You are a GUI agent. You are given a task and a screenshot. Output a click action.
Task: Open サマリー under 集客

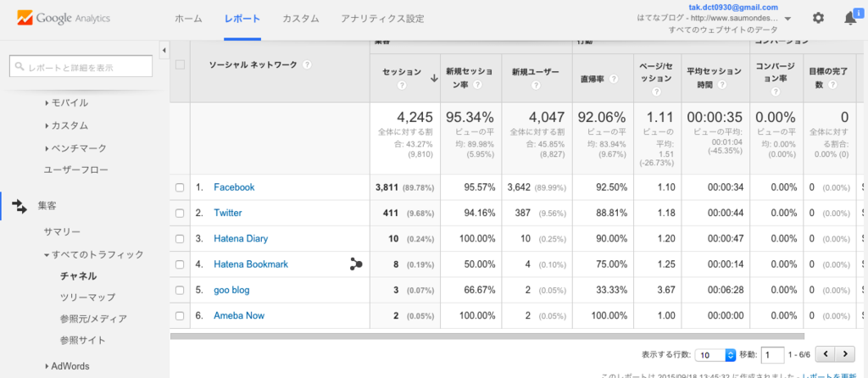(62, 232)
